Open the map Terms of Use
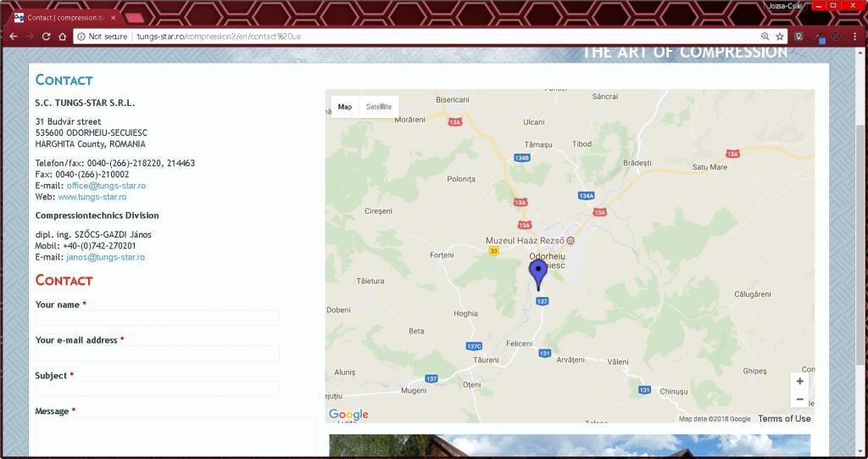This screenshot has height=459, width=868. (x=784, y=419)
